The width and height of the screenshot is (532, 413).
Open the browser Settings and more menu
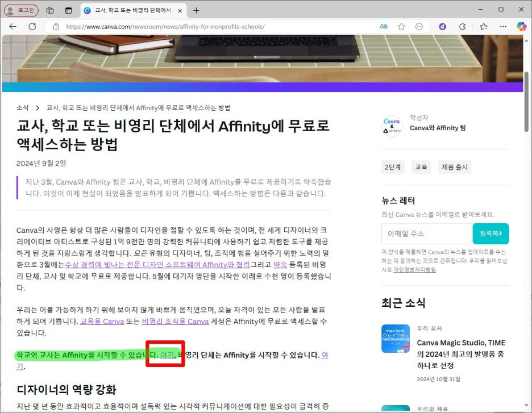point(503,27)
